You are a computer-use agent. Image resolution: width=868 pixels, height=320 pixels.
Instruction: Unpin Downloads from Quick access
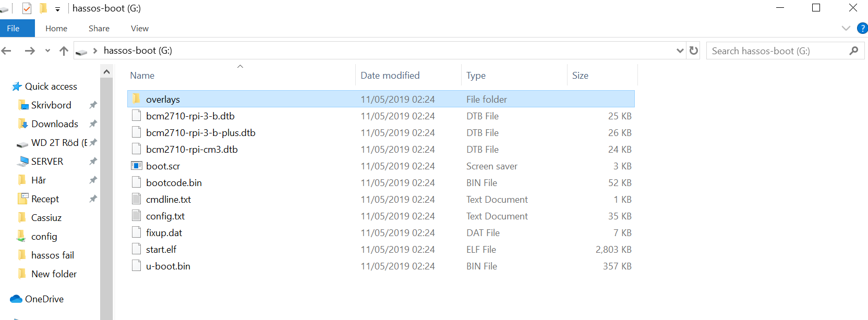click(93, 124)
